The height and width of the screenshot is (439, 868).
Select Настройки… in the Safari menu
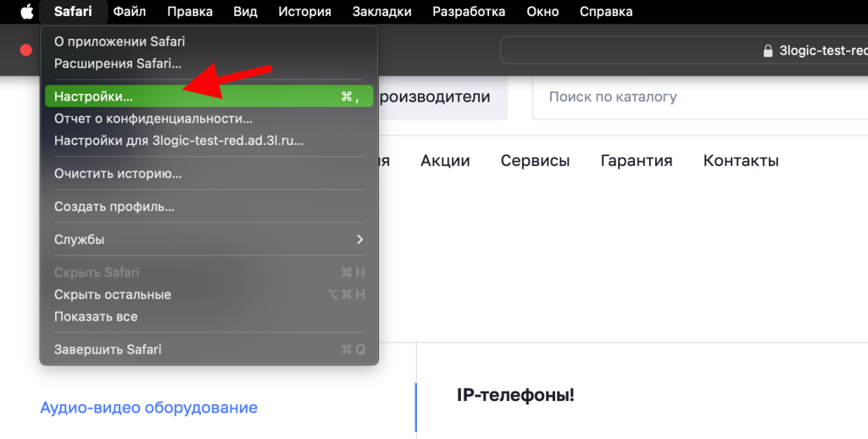click(x=93, y=97)
